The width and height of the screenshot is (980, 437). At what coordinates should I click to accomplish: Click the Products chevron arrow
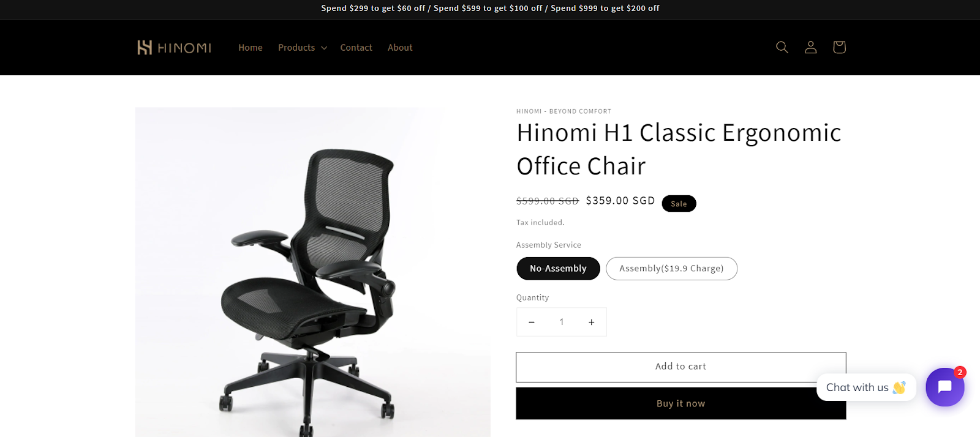[324, 48]
